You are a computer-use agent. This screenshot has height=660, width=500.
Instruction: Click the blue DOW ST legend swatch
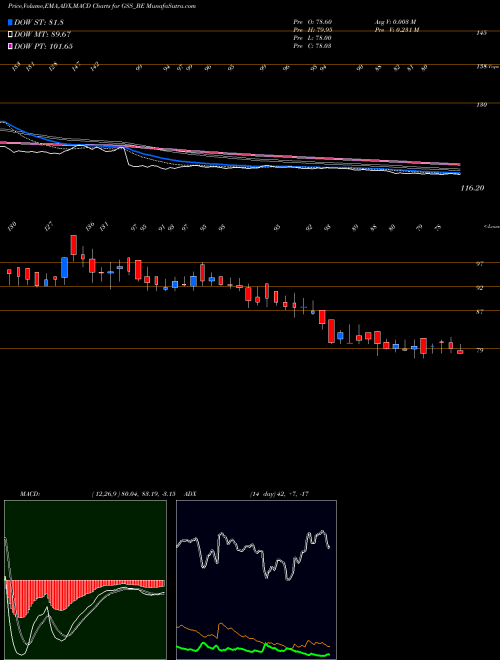click(x=10, y=22)
